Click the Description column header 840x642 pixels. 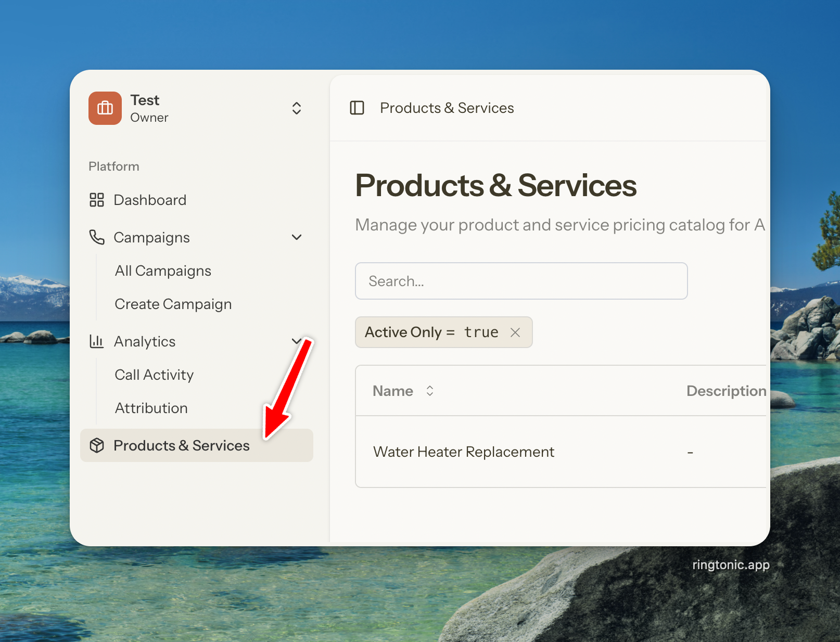[x=726, y=391]
